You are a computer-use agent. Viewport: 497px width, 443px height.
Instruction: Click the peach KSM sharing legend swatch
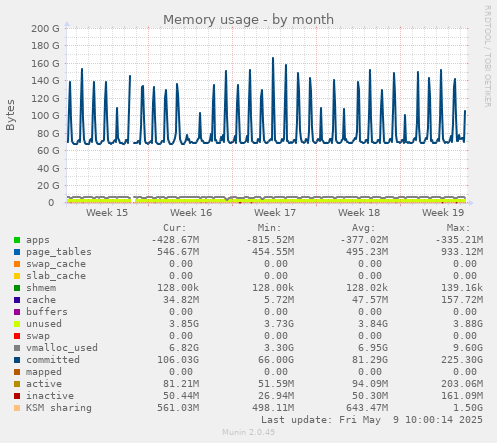(17, 408)
